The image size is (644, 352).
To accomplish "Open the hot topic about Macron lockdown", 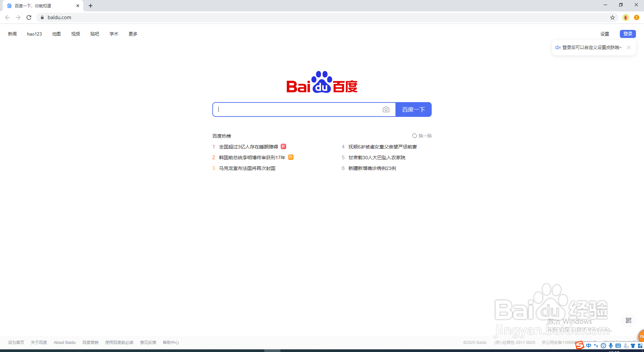I will (x=247, y=168).
